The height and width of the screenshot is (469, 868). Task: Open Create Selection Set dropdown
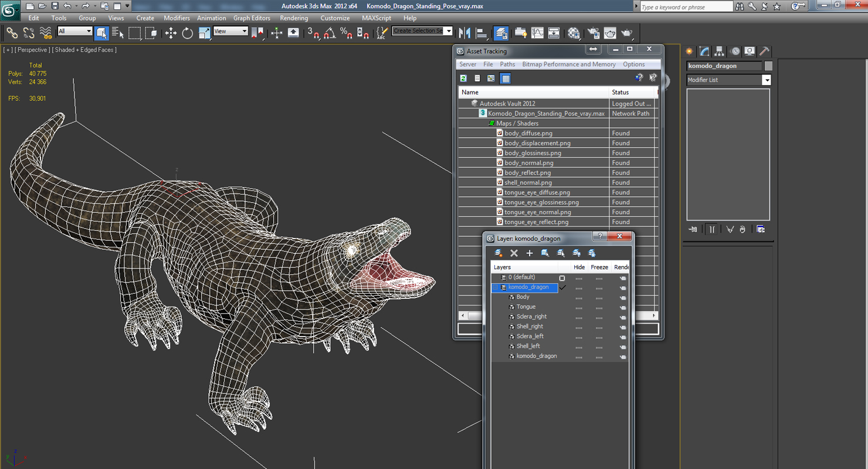[422, 30]
